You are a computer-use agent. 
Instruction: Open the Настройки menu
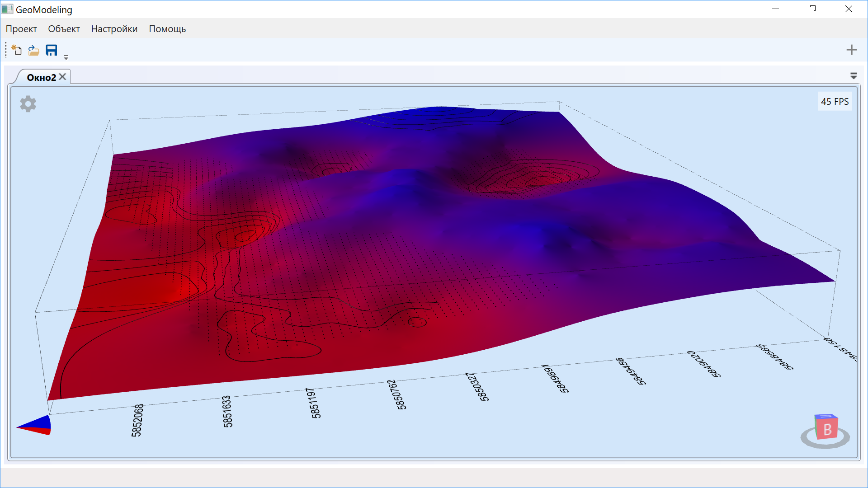pos(114,29)
